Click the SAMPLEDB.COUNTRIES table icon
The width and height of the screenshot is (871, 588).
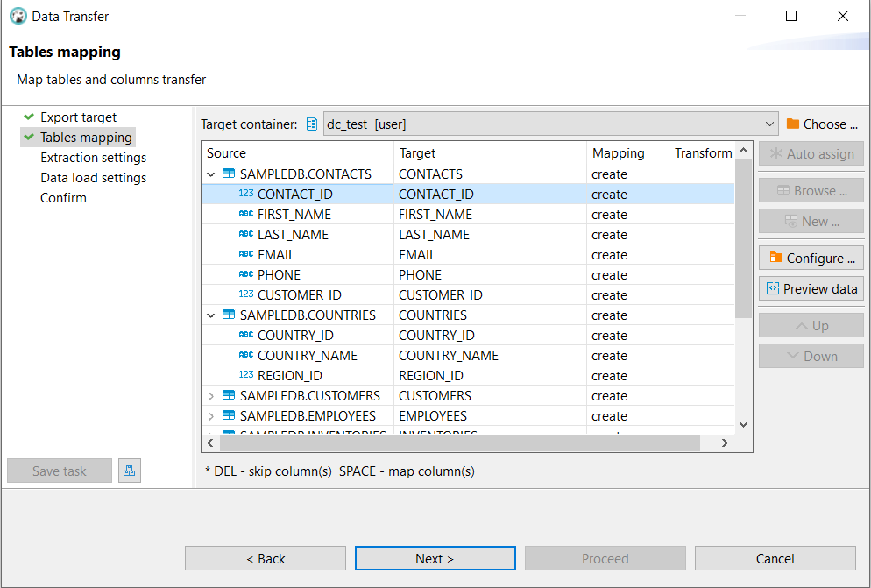[229, 315]
